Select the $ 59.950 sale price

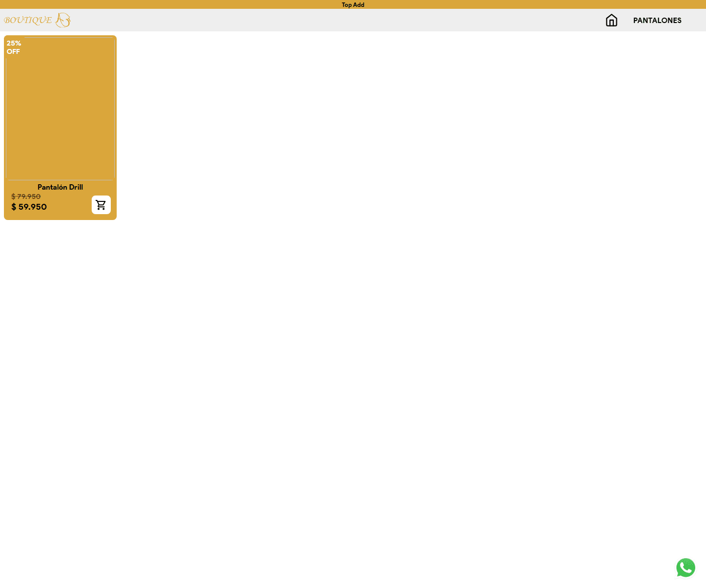[29, 207]
